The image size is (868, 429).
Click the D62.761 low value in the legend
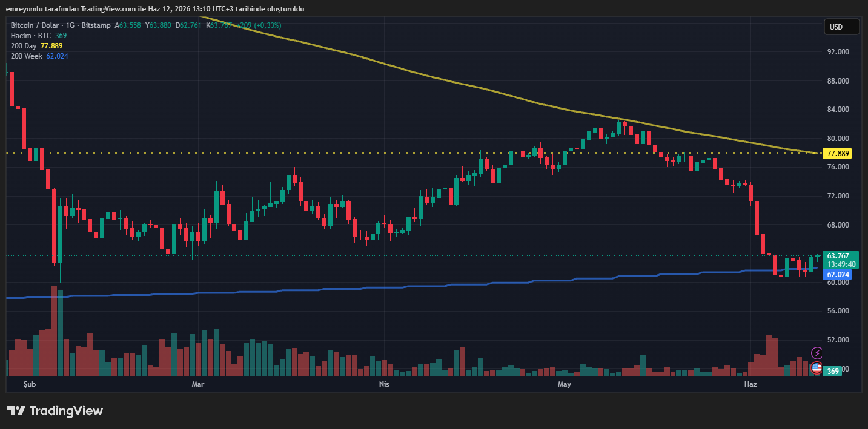190,25
